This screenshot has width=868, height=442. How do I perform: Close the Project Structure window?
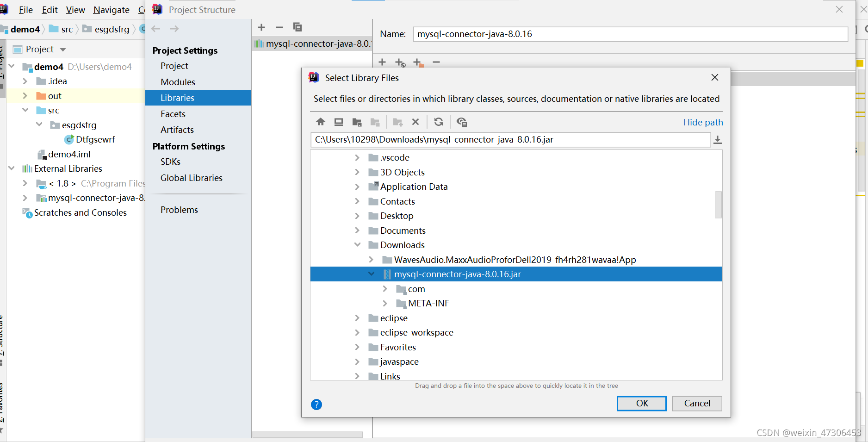tap(839, 9)
